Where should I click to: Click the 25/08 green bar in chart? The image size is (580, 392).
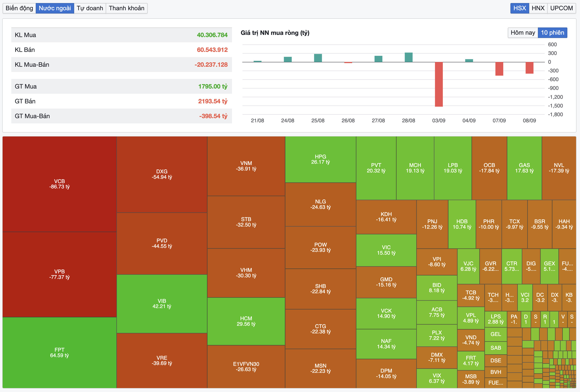point(318,58)
